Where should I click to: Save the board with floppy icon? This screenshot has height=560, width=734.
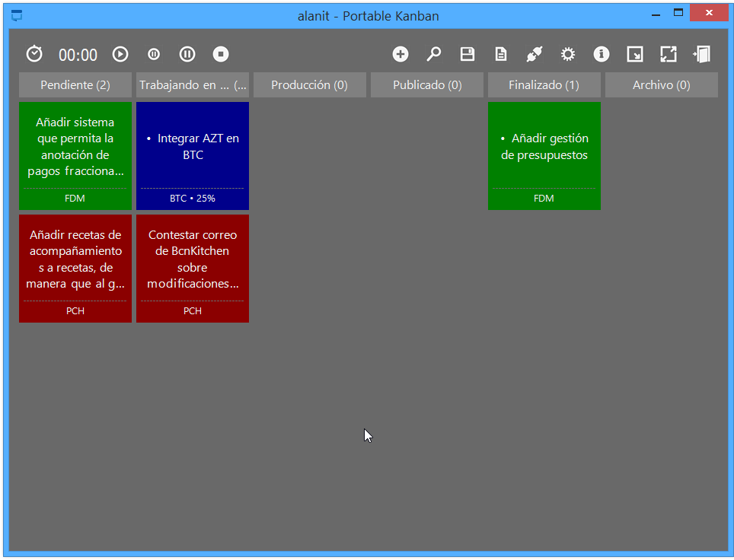468,54
